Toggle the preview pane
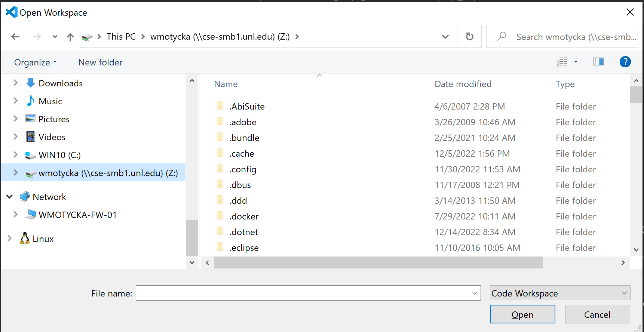The image size is (644, 332). (x=598, y=62)
